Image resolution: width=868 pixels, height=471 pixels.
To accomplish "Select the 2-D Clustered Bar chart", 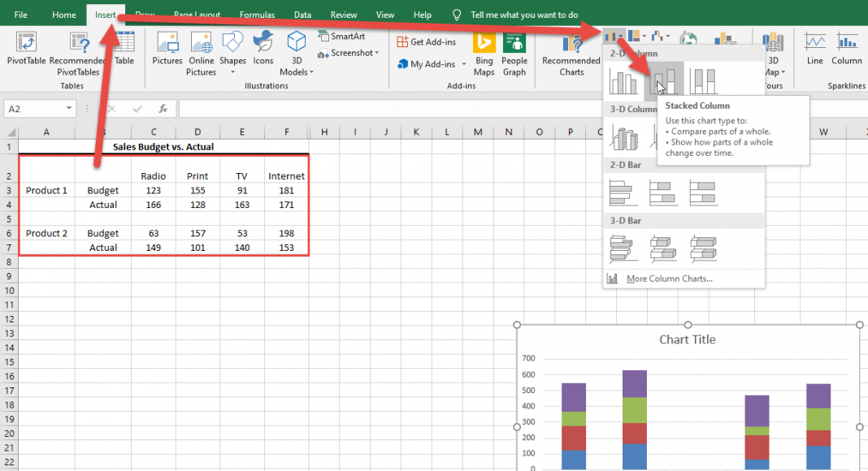I will tap(623, 192).
